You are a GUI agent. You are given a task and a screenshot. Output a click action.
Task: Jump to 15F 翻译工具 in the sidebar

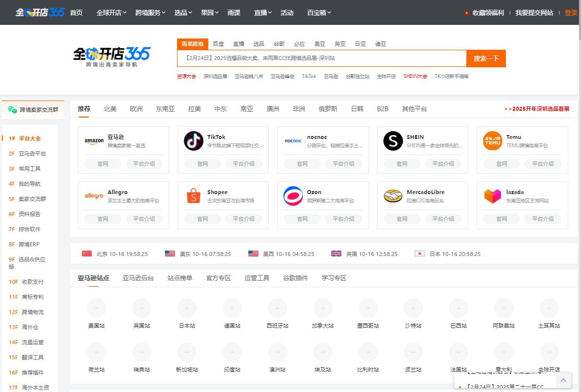pyautogui.click(x=26, y=357)
